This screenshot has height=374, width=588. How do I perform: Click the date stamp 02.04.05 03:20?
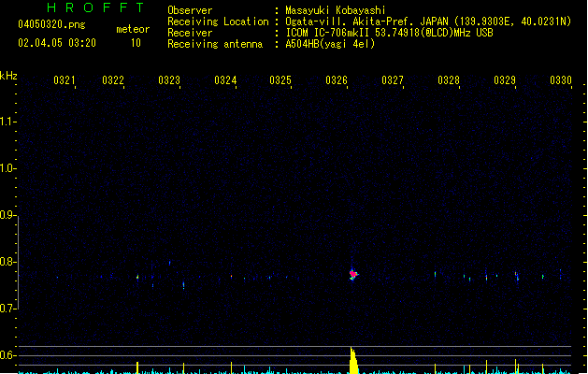(57, 43)
